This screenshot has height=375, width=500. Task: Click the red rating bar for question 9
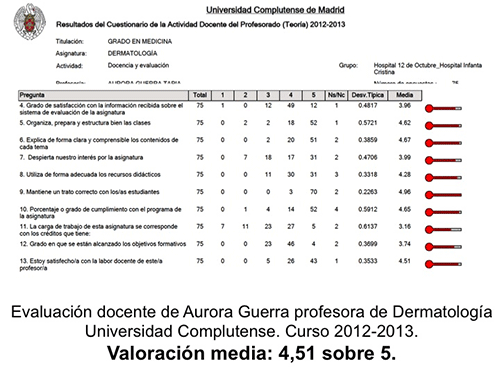(443, 195)
